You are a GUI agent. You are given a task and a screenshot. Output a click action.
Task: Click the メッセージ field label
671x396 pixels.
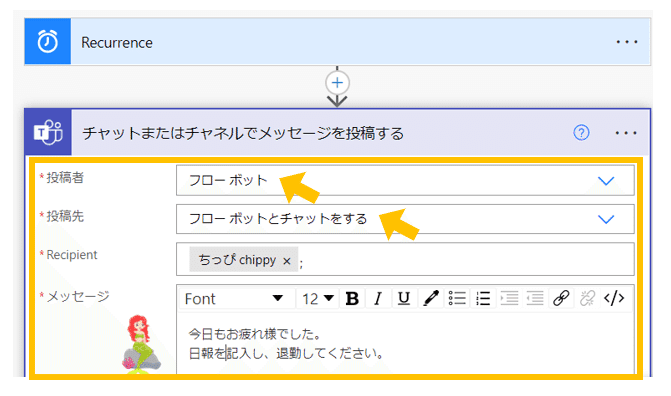[x=77, y=296]
